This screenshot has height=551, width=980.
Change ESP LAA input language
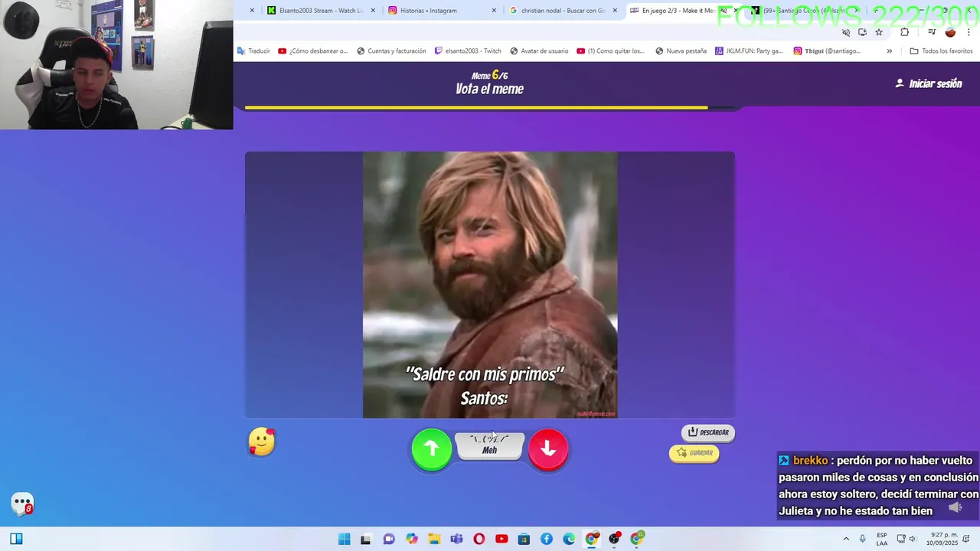point(882,539)
